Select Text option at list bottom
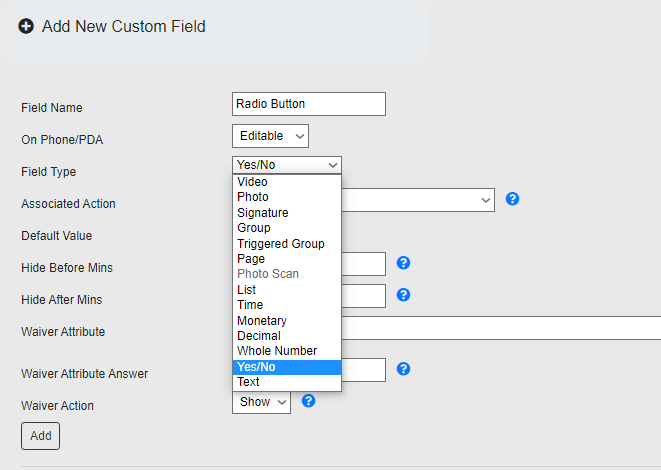The height and width of the screenshot is (470, 661). (248, 382)
